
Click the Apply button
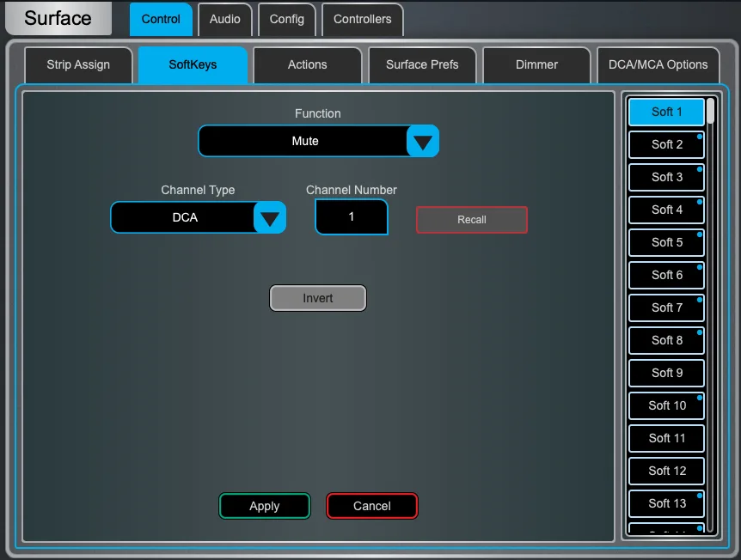click(265, 506)
